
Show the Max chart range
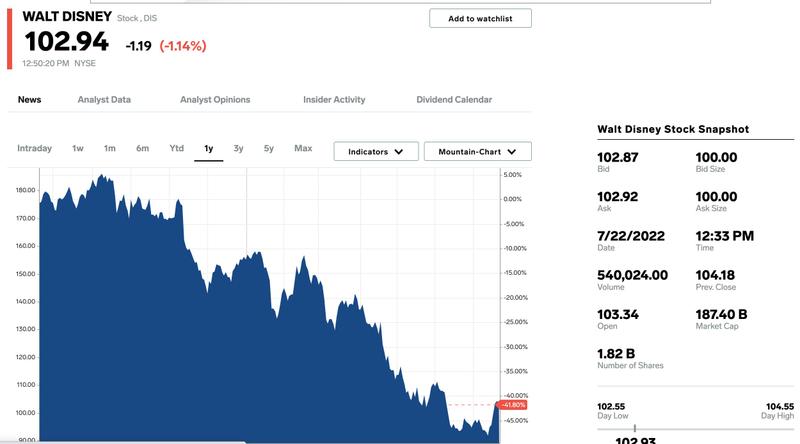303,148
